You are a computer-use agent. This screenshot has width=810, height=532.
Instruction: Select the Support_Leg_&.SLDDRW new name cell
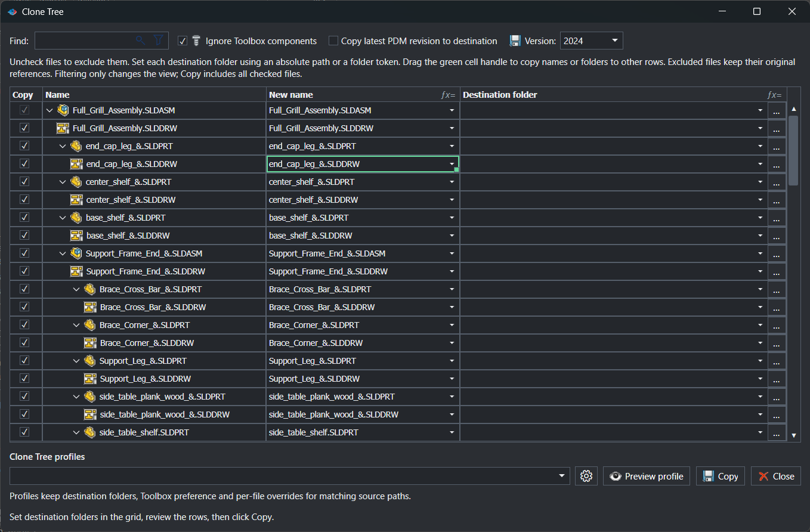pos(363,379)
